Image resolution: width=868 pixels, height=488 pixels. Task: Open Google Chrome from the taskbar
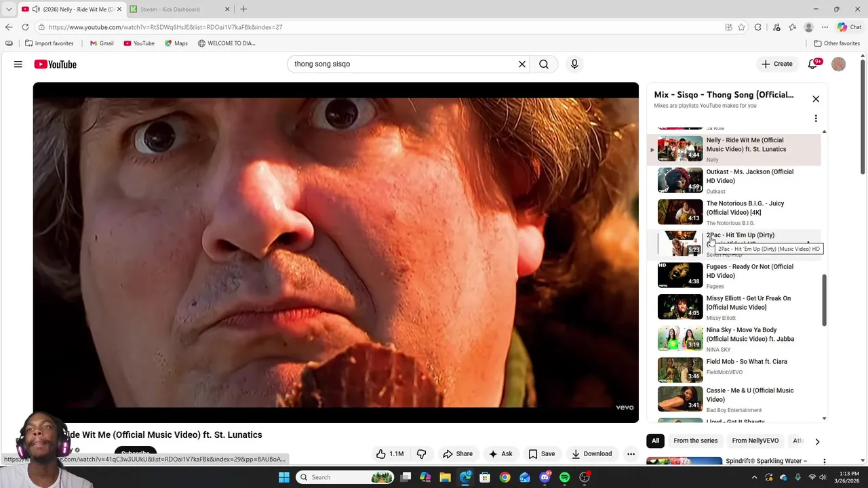coord(505,477)
